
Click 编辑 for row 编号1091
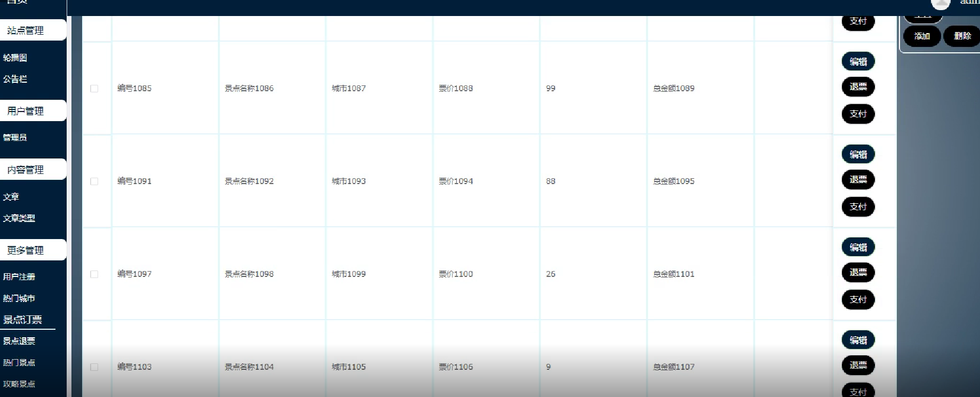(858, 154)
